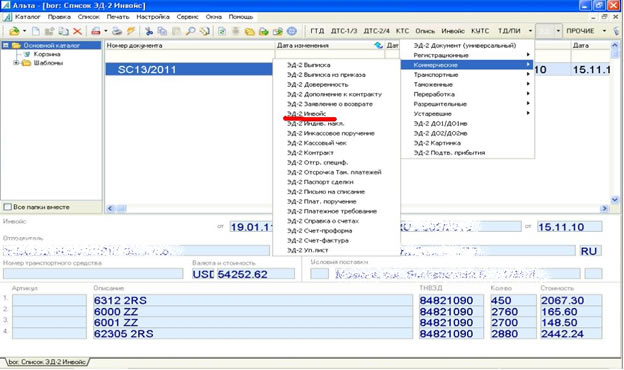The width and height of the screenshot is (624, 370).
Task: Click the Номер документа column header
Action: pyautogui.click(x=189, y=45)
